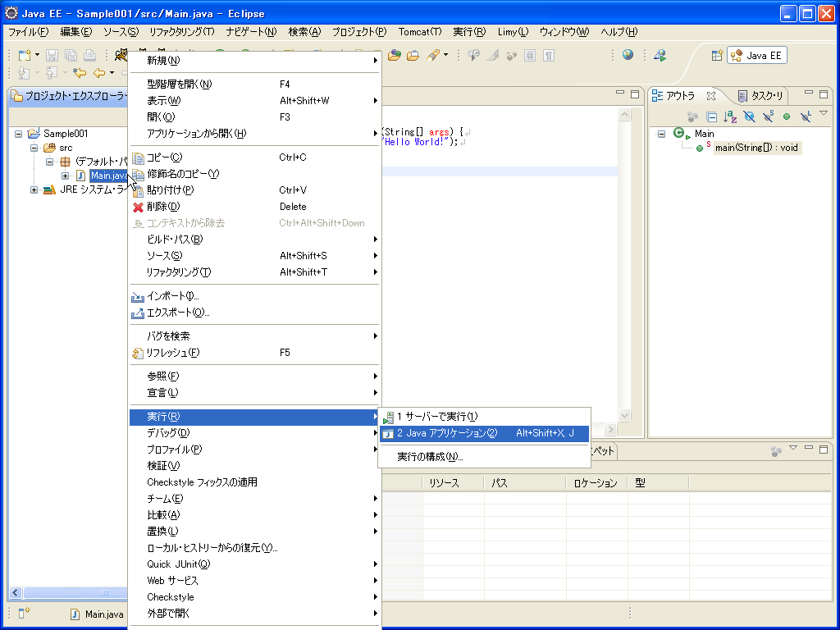The image size is (840, 630).
Task: Choose 1 サーバーで実行 from the submenu
Action: click(484, 417)
